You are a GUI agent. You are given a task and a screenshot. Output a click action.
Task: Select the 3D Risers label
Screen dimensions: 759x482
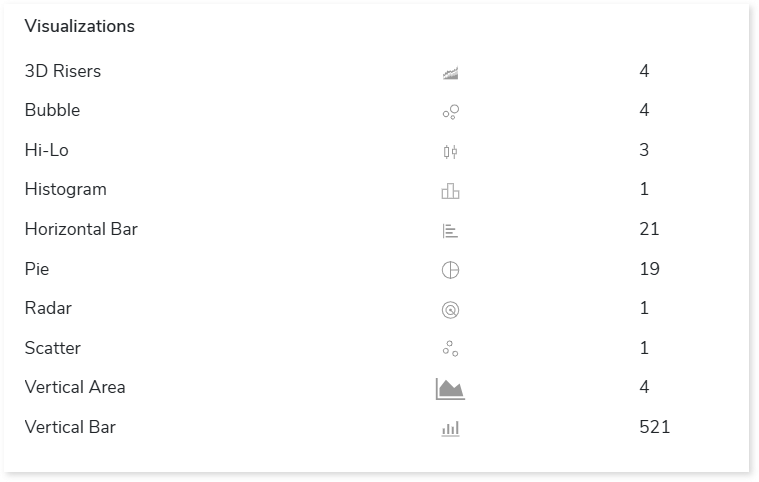pyautogui.click(x=63, y=71)
